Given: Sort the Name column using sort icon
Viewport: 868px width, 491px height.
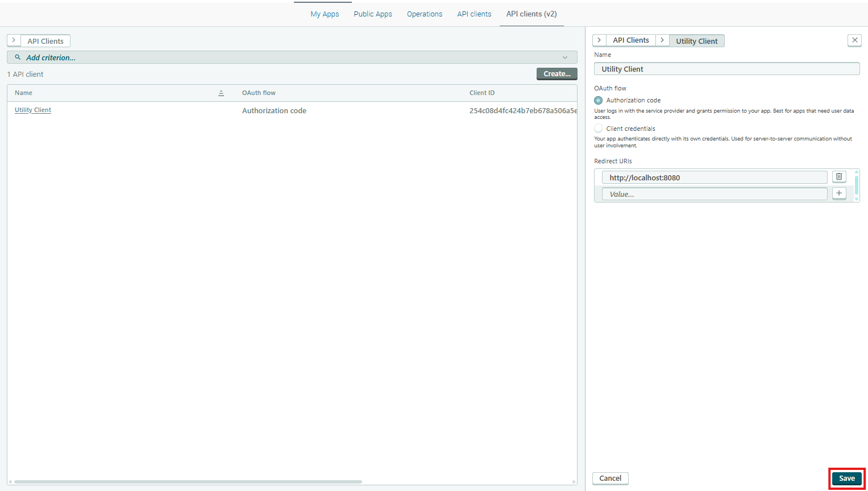Looking at the screenshot, I should coord(221,93).
